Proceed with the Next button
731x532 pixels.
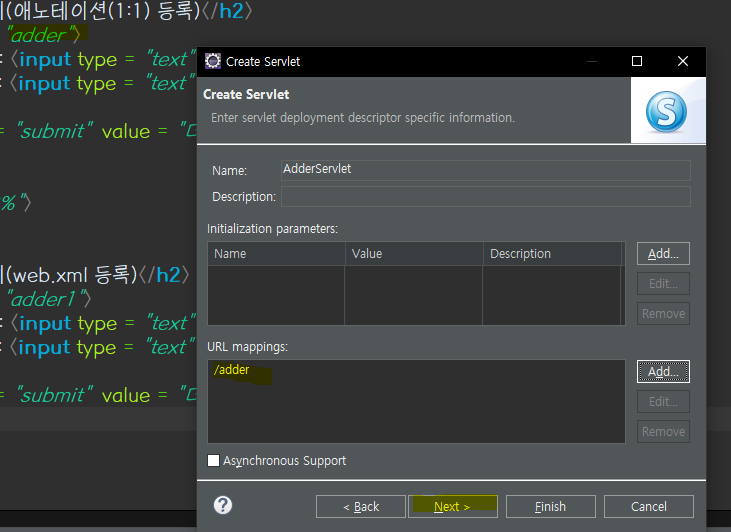[453, 506]
